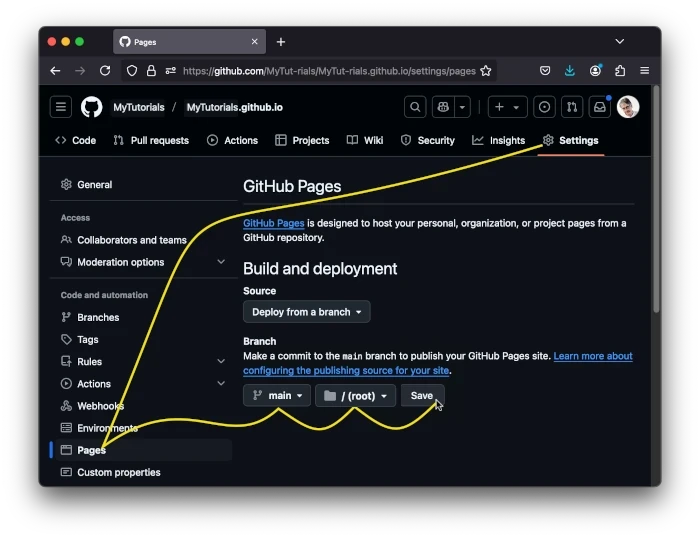Open the main branch selector dropdown

click(x=277, y=396)
